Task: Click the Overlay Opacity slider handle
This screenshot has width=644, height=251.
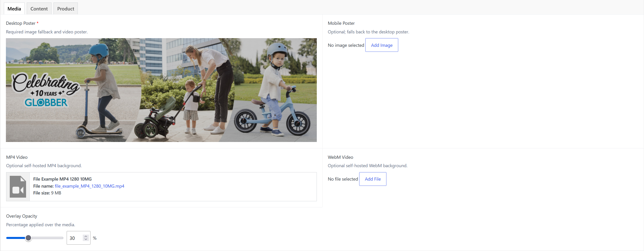Action: click(29, 238)
